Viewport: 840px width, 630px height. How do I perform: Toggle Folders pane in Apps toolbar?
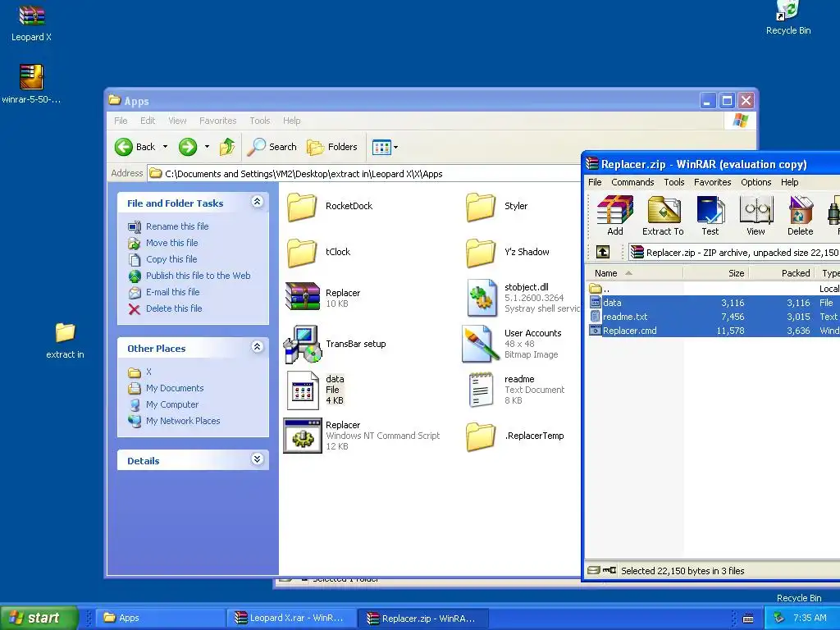point(331,147)
